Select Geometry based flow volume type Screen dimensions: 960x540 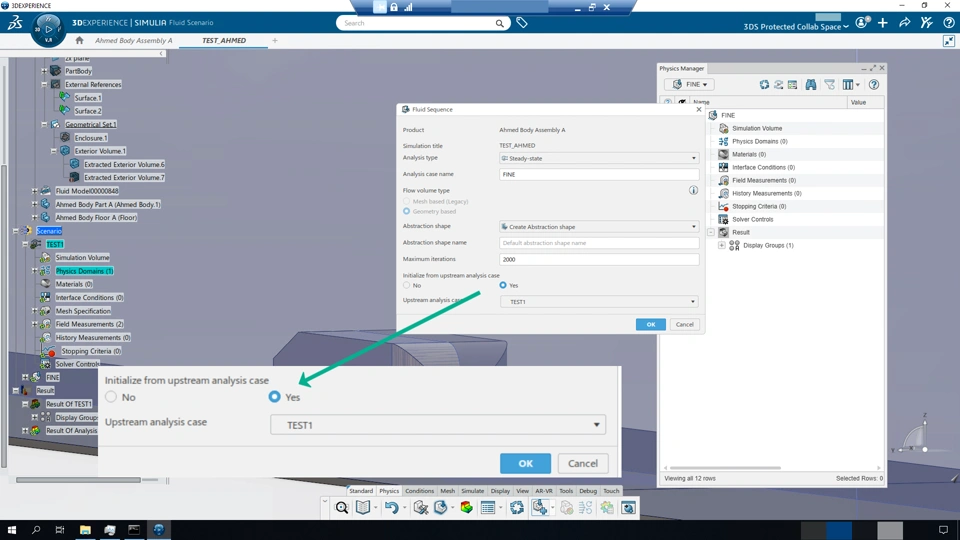407,211
